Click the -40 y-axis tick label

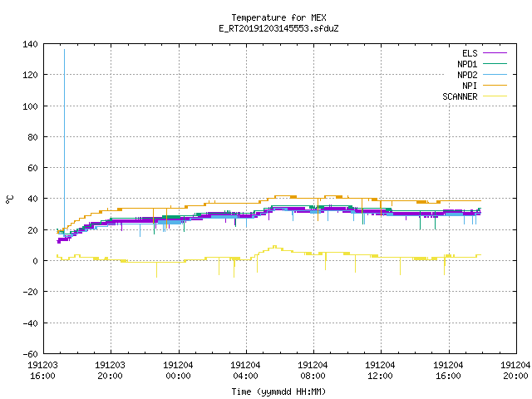[30, 323]
